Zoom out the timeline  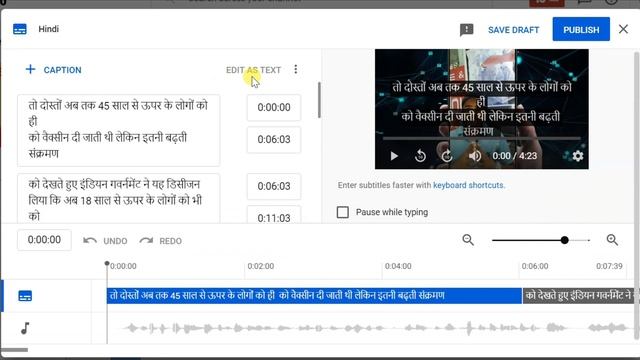pyautogui.click(x=468, y=240)
